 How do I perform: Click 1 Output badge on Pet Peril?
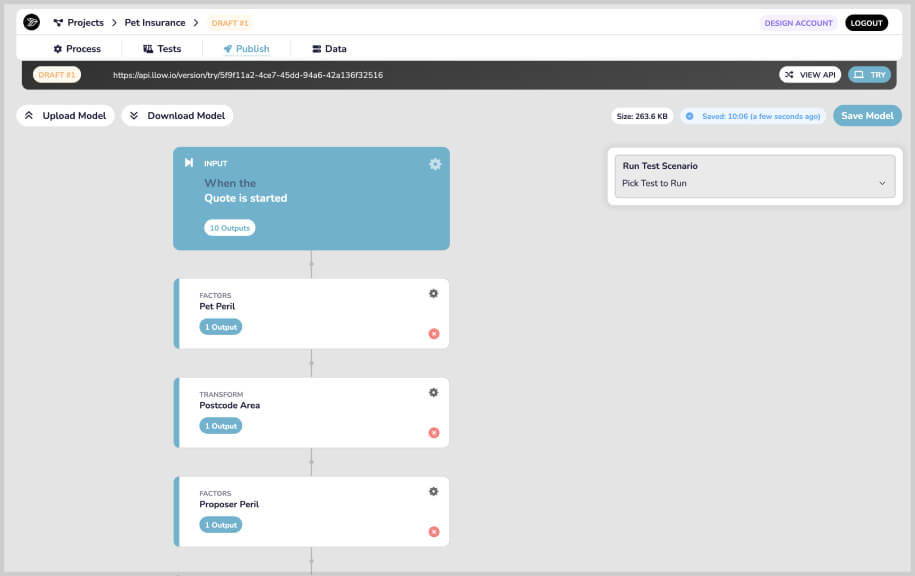click(221, 327)
